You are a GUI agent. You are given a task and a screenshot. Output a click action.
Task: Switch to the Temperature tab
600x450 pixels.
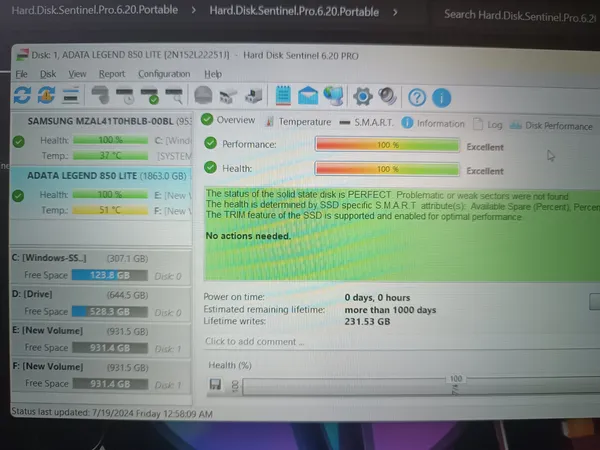click(304, 122)
